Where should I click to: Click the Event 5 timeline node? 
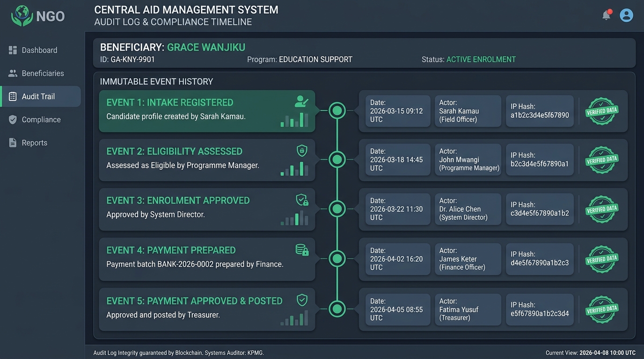[337, 309]
